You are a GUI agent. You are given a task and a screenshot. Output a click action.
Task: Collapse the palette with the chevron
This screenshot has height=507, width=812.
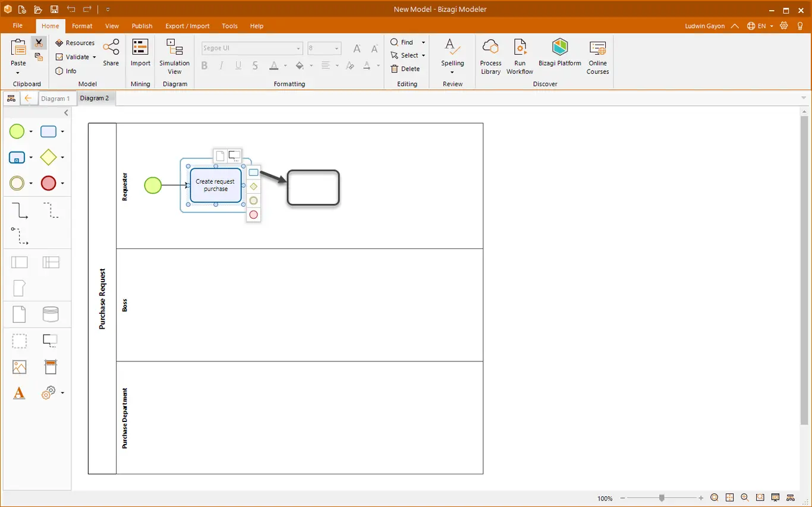coord(66,113)
